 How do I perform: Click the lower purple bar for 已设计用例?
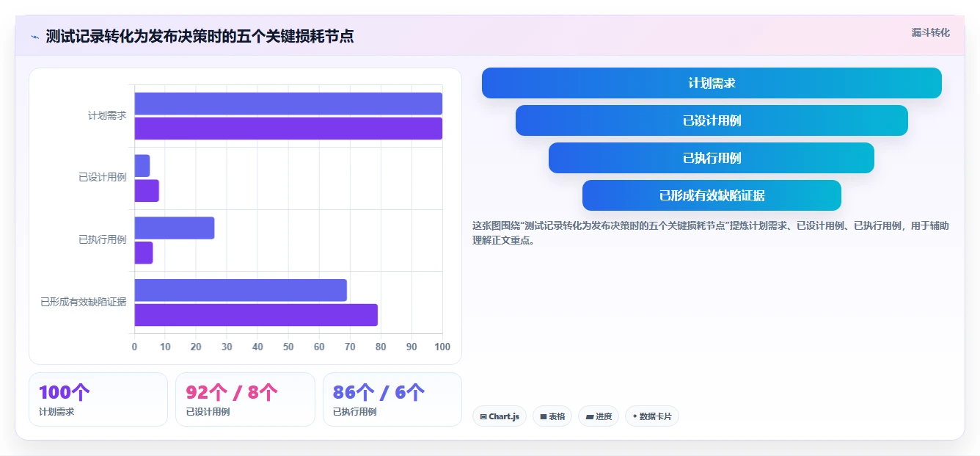coord(147,191)
